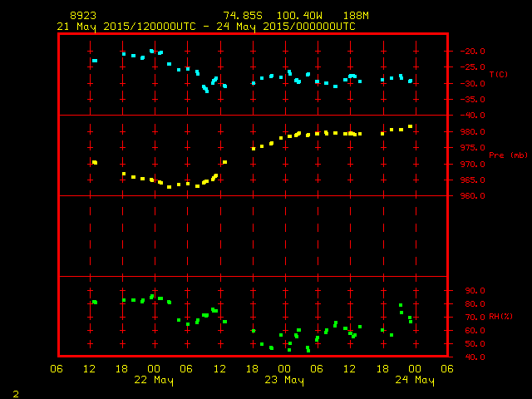The width and height of the screenshot is (532, 399).
Task: Click the "975.0" pressure axis label
Action: pyautogui.click(x=473, y=148)
